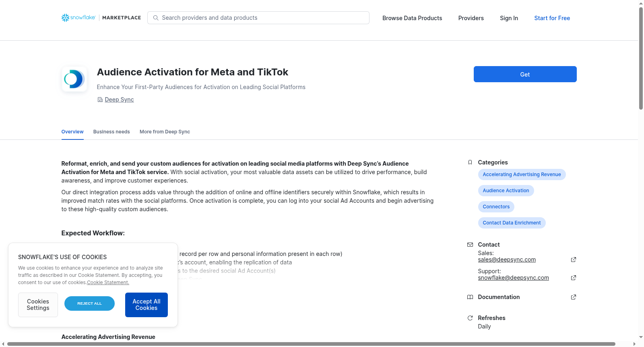Open Cookies Settings
Viewport: 644px width, 347px height.
[x=38, y=305]
